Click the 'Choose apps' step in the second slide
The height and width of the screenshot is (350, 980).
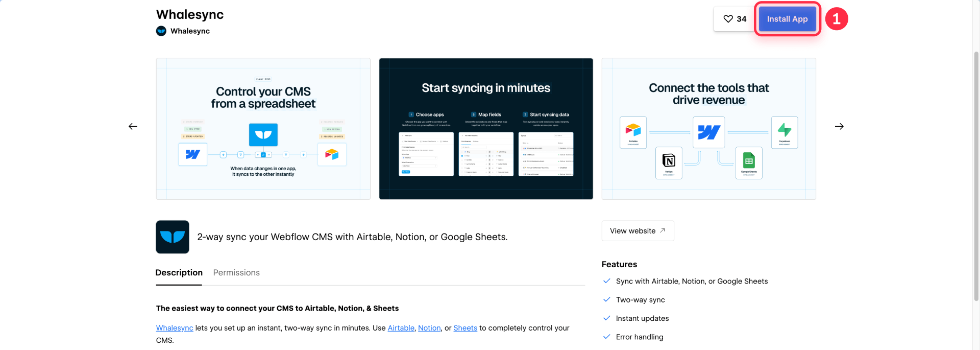click(426, 114)
